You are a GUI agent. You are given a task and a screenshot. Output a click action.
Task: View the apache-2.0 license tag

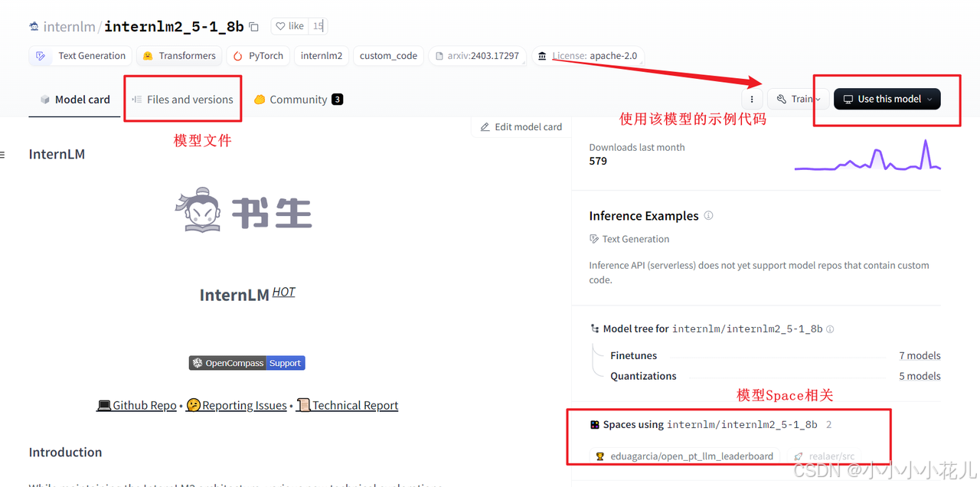point(588,55)
